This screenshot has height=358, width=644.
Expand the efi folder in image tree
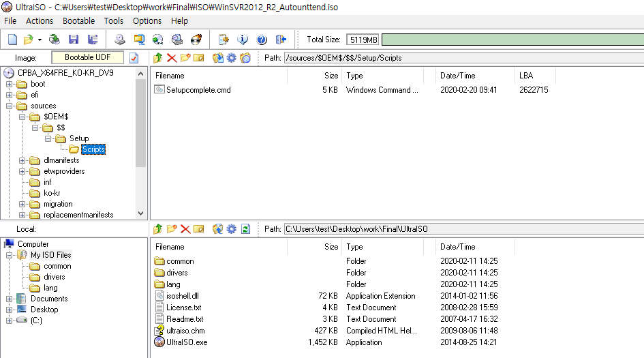[9, 95]
